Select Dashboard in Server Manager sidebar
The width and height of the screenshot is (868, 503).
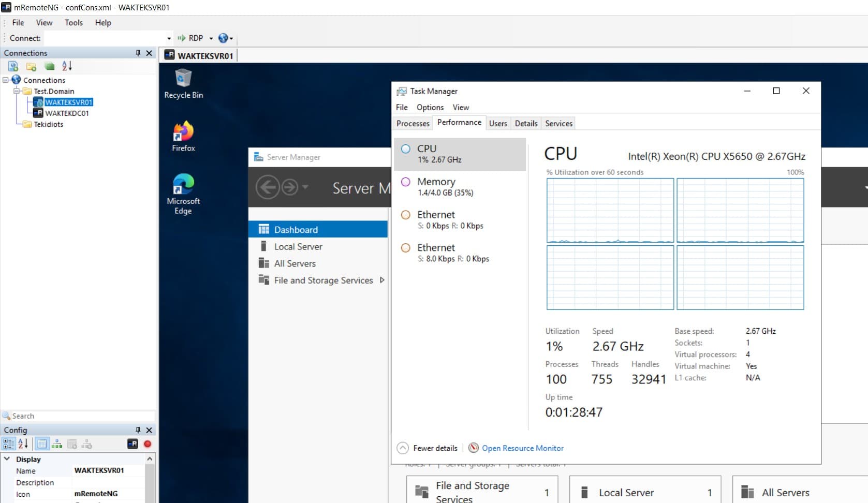tap(318, 229)
